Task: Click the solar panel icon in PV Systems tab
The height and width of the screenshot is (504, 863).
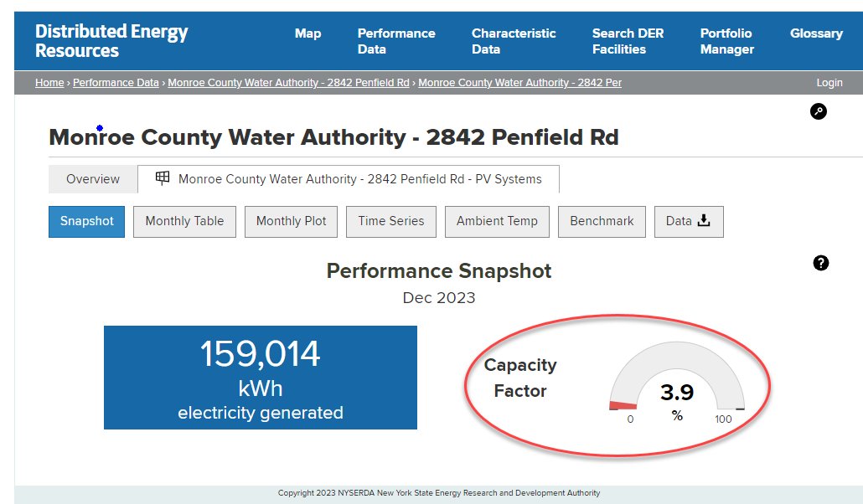Action: pos(163,178)
